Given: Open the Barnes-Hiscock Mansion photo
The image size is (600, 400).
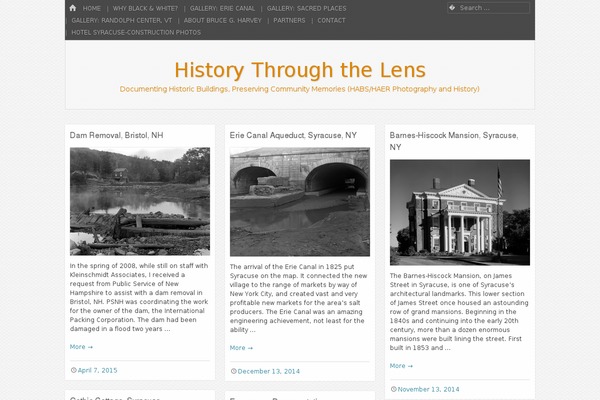Looking at the screenshot, I should coord(460,212).
